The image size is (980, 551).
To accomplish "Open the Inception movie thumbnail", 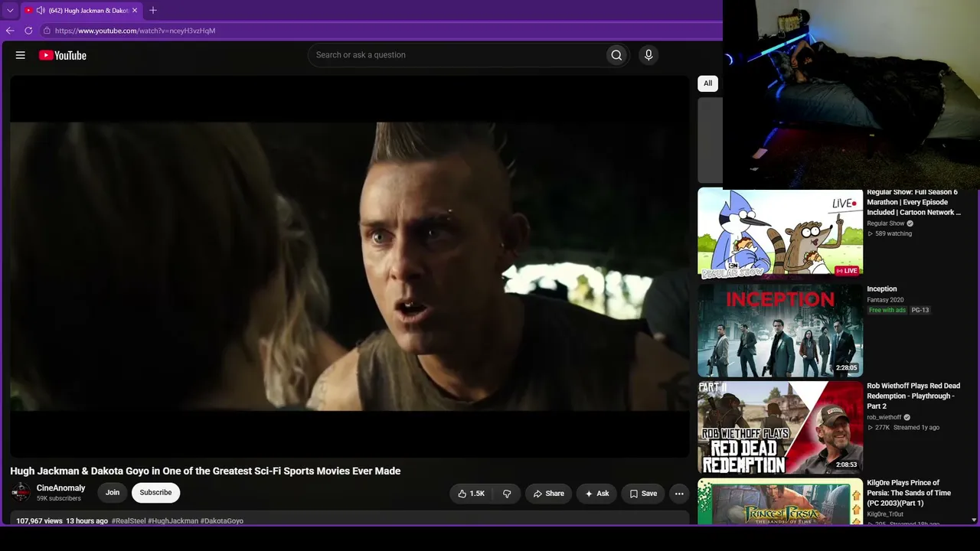I will pyautogui.click(x=780, y=331).
